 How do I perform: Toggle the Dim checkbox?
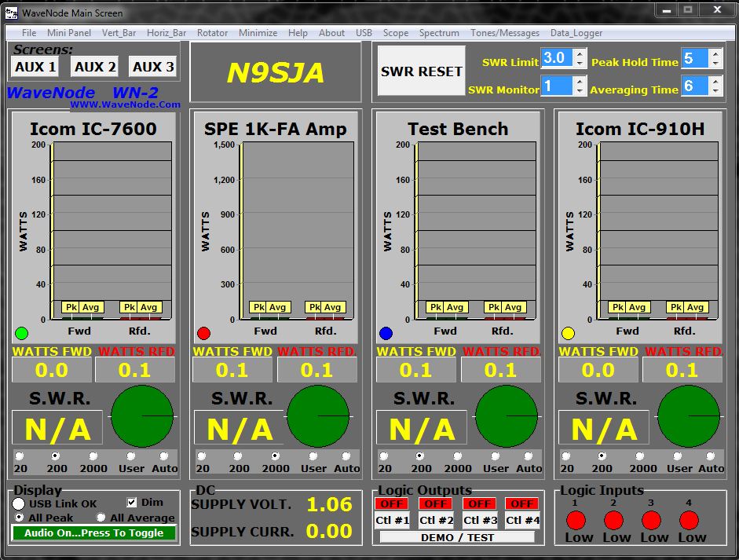point(132,503)
